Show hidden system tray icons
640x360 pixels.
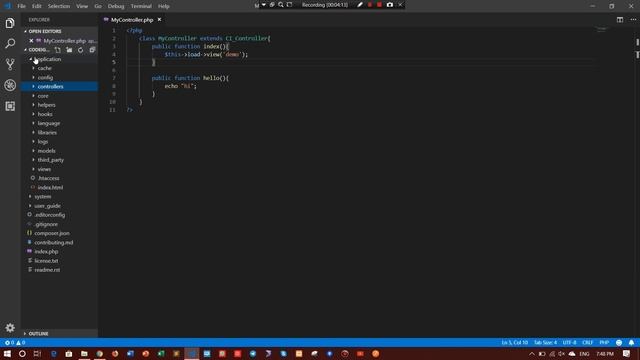[x=531, y=354]
